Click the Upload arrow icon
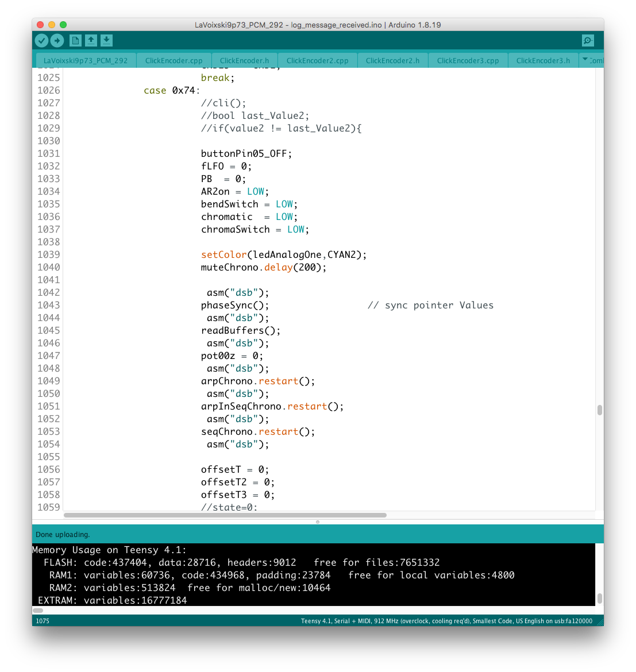The width and height of the screenshot is (636, 672). pyautogui.click(x=57, y=40)
